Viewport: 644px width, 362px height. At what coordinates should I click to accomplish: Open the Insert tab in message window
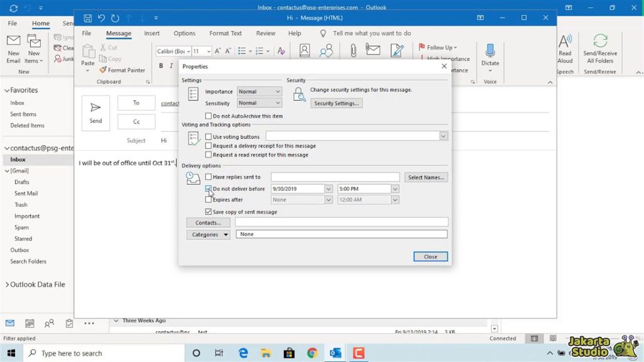[152, 33]
